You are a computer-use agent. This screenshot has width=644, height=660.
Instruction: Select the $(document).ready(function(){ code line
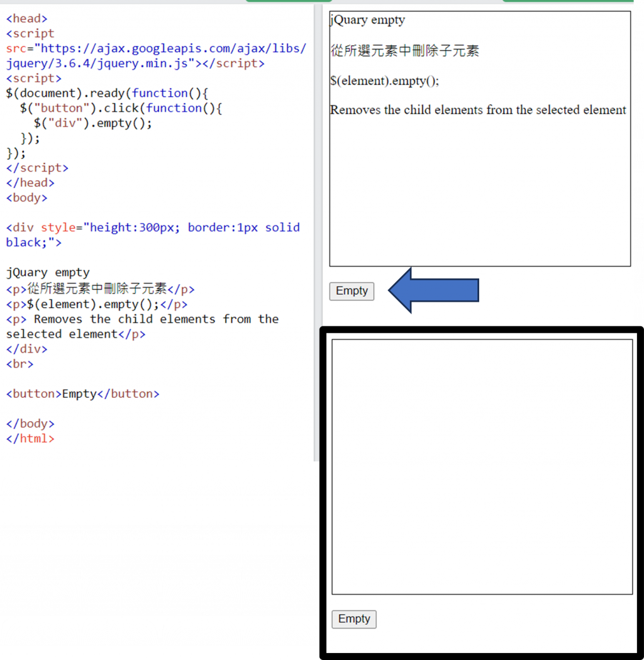tap(107, 93)
